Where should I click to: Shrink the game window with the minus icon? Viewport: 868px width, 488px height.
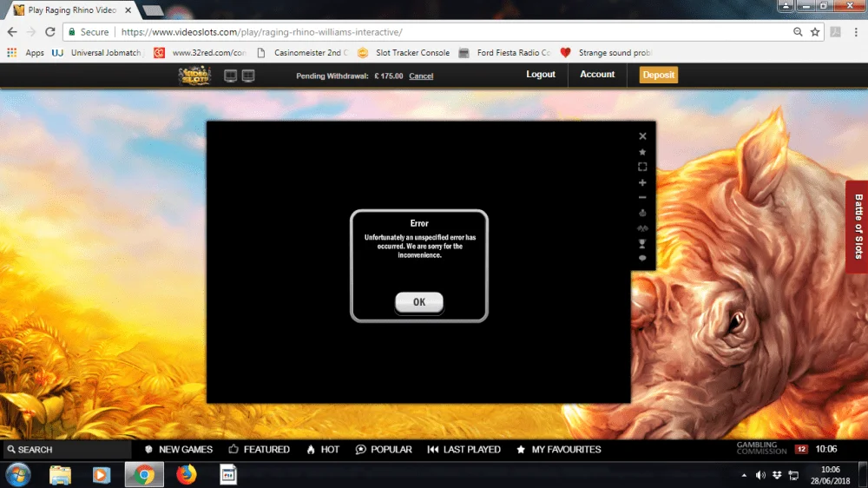tap(642, 197)
